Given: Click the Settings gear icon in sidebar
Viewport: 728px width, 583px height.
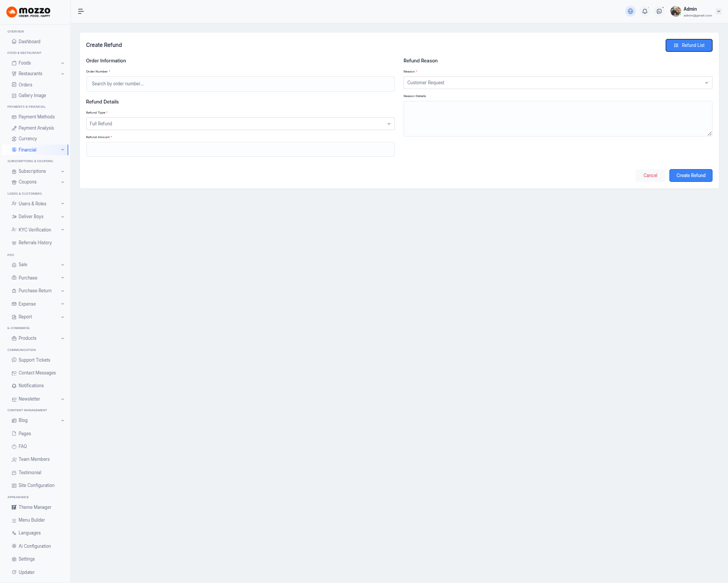Looking at the screenshot, I should [x=14, y=559].
